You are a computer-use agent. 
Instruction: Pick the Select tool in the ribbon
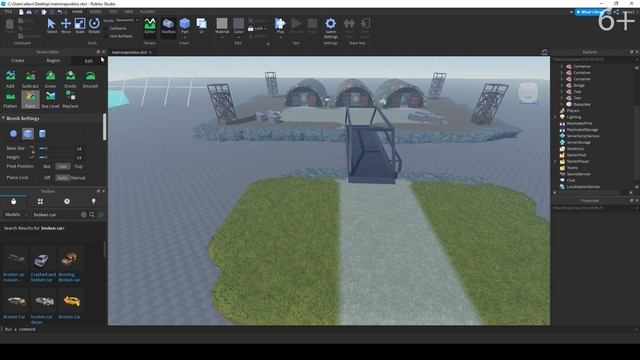[x=51, y=26]
